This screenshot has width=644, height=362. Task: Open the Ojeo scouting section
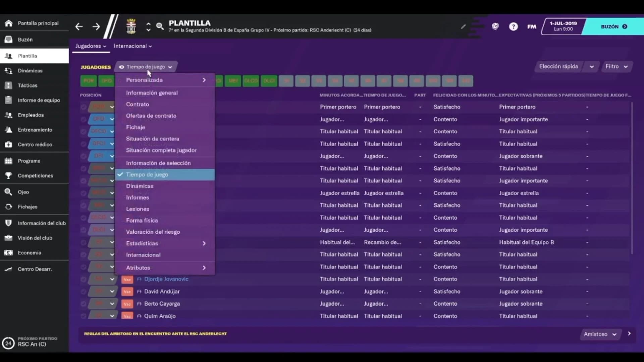click(23, 192)
